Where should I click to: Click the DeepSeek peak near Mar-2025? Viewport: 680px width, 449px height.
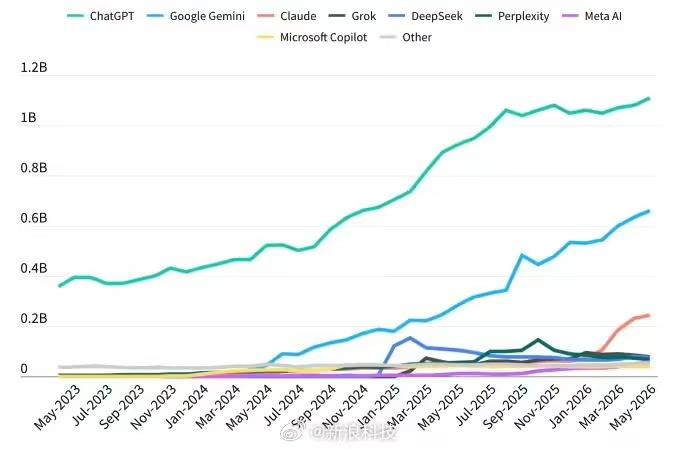[410, 338]
